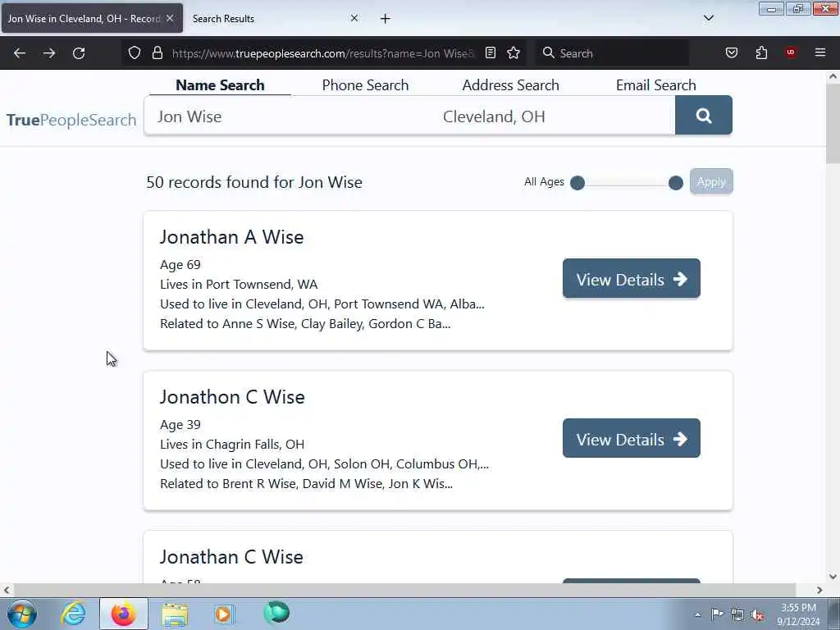Click the Firefox taskbar icon
The width and height of the screenshot is (840, 630).
pos(123,614)
